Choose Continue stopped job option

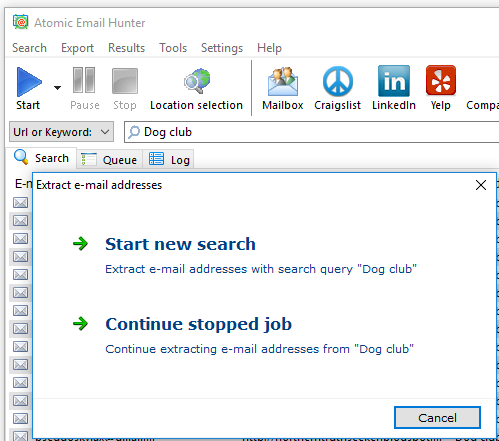click(x=199, y=324)
